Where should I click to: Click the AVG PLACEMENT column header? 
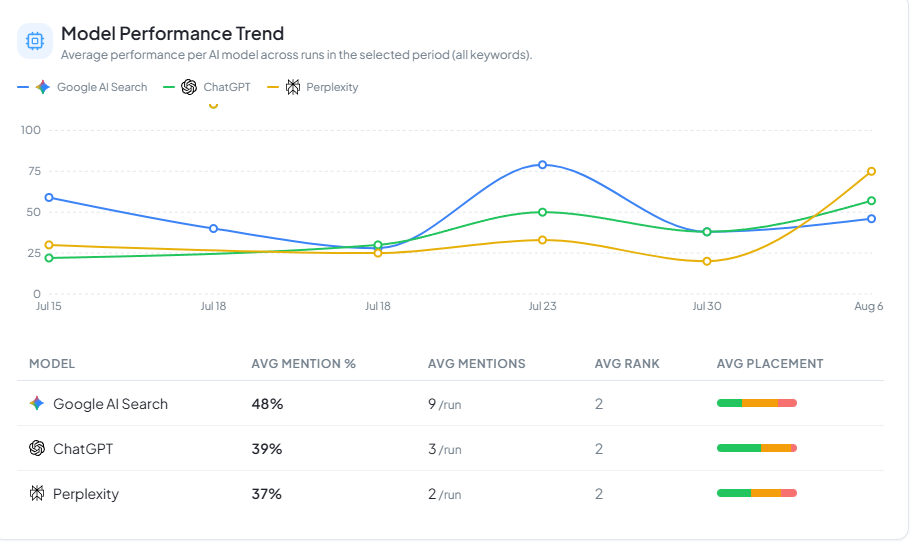pos(769,364)
